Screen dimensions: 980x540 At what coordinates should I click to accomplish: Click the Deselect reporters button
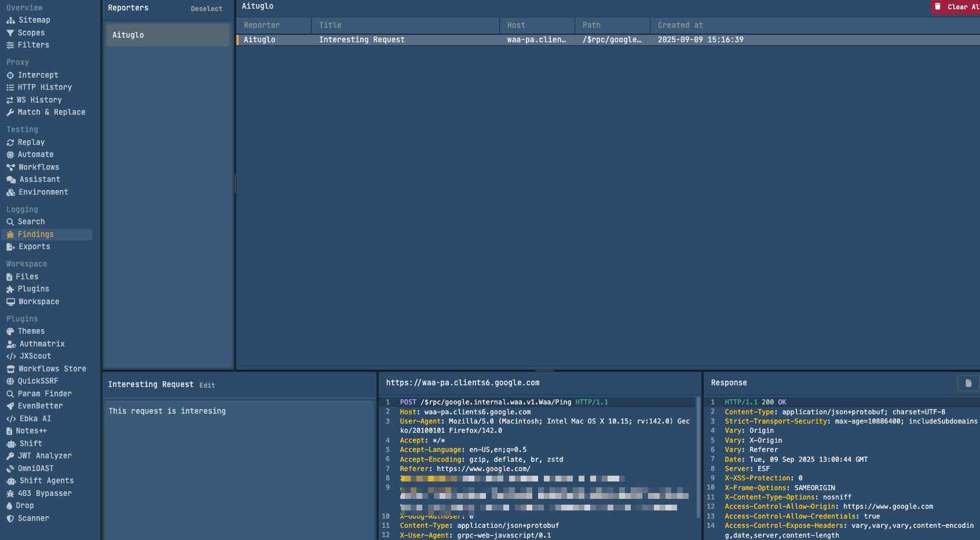[x=207, y=9]
